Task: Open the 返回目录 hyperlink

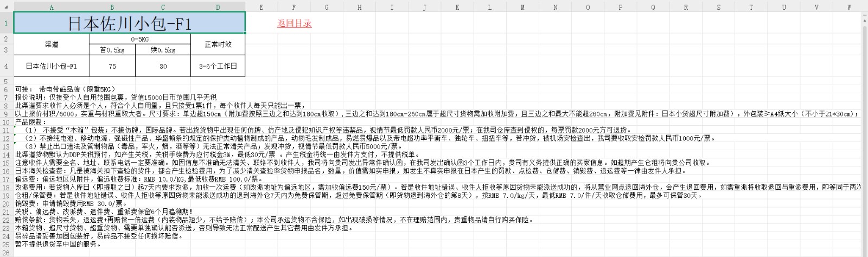Action: [x=294, y=23]
